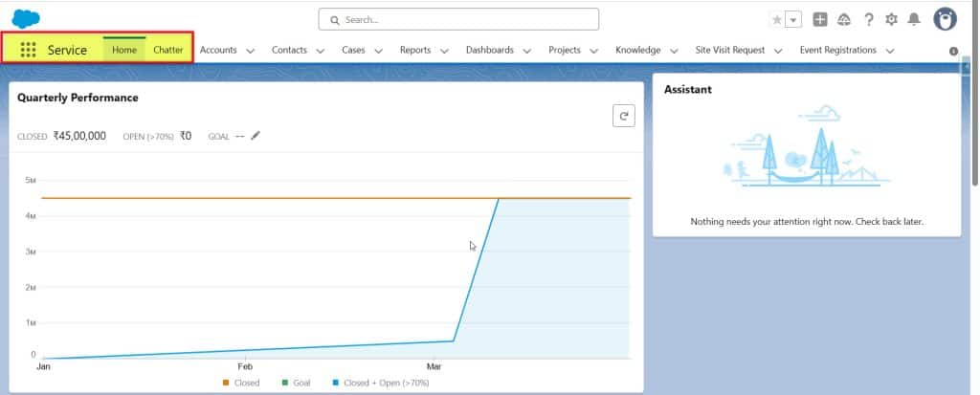Refresh the Quarterly Performance chart
Image resolution: width=980 pixels, height=395 pixels.
624,116
